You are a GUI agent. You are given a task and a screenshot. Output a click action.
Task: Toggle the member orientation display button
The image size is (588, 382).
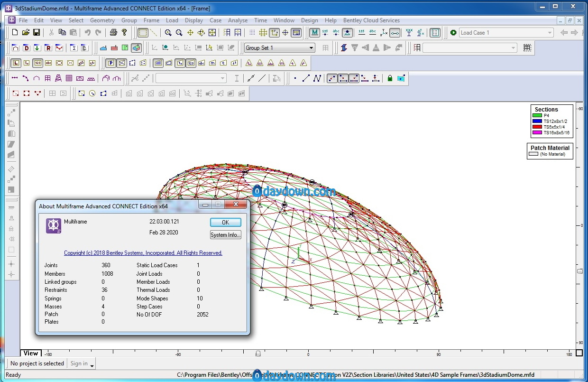[395, 32]
